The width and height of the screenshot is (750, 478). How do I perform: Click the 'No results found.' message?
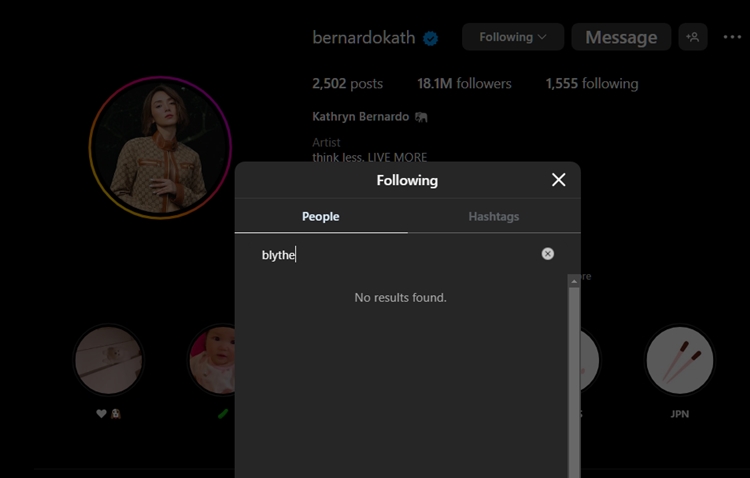point(400,298)
